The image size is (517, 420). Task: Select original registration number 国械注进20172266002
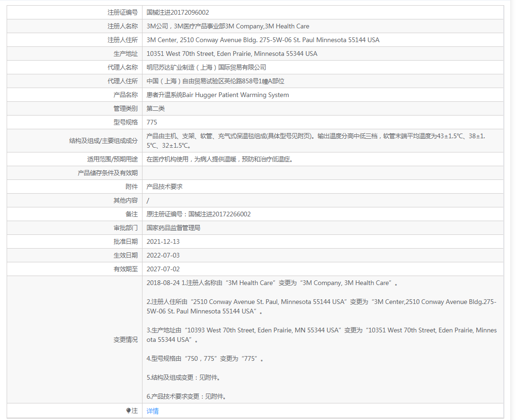point(219,214)
